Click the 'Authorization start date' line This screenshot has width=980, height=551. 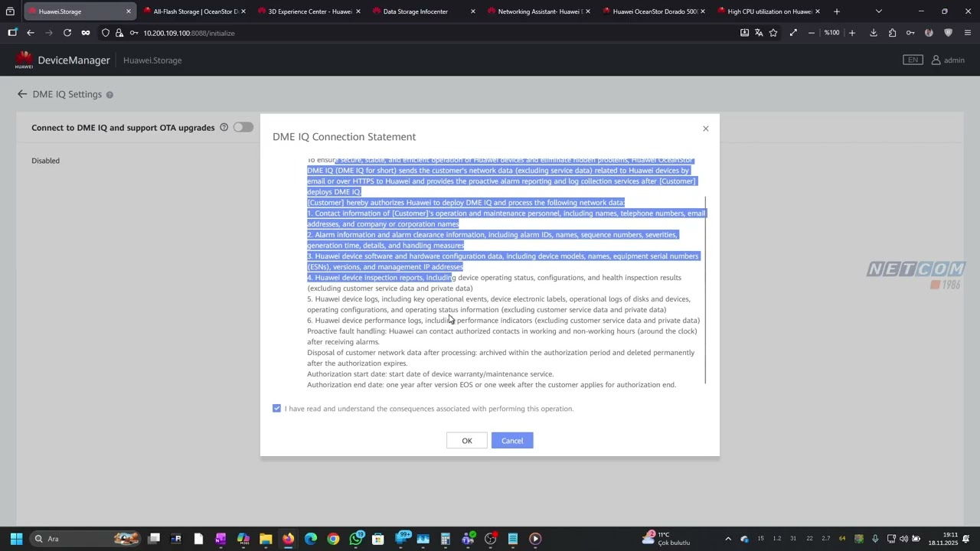coord(430,374)
